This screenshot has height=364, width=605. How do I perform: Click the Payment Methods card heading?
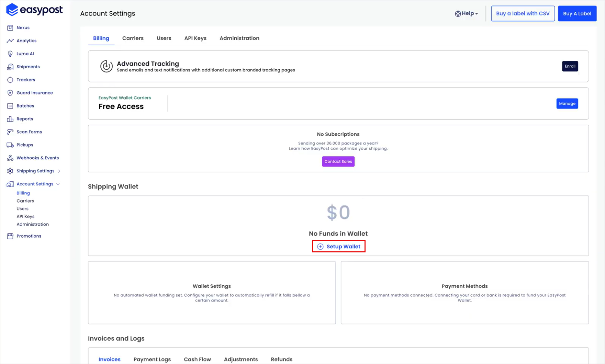click(x=465, y=286)
